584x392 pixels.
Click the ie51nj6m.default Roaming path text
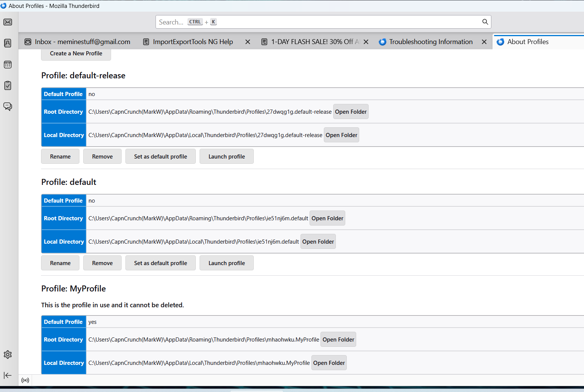click(x=198, y=218)
